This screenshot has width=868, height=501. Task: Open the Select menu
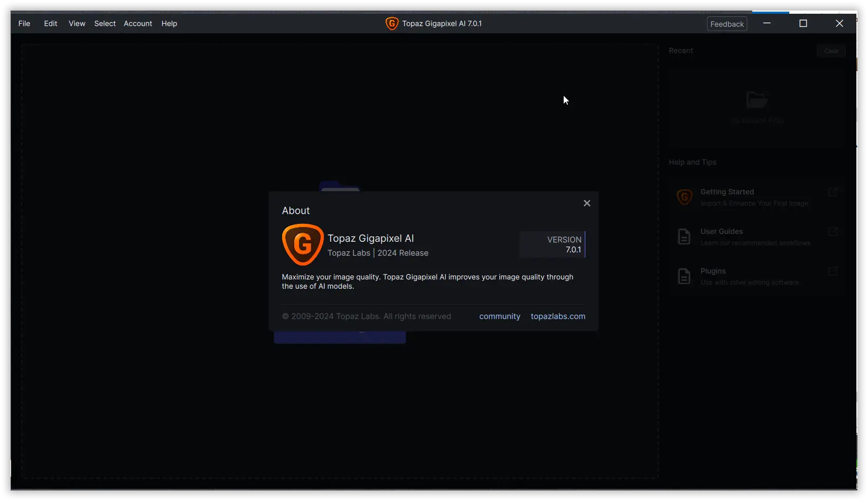coord(105,23)
